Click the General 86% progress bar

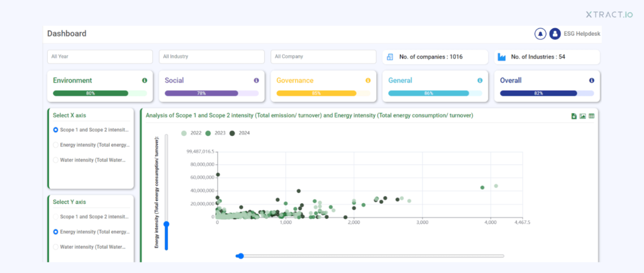click(x=435, y=93)
